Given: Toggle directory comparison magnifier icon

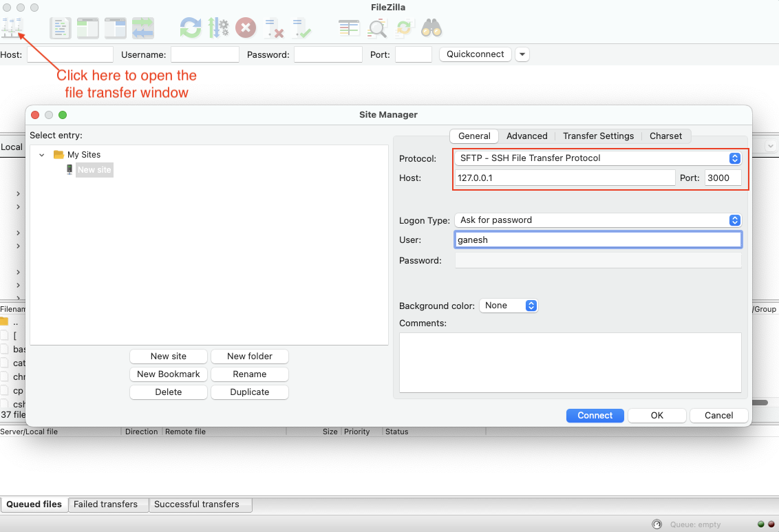Looking at the screenshot, I should click(377, 28).
